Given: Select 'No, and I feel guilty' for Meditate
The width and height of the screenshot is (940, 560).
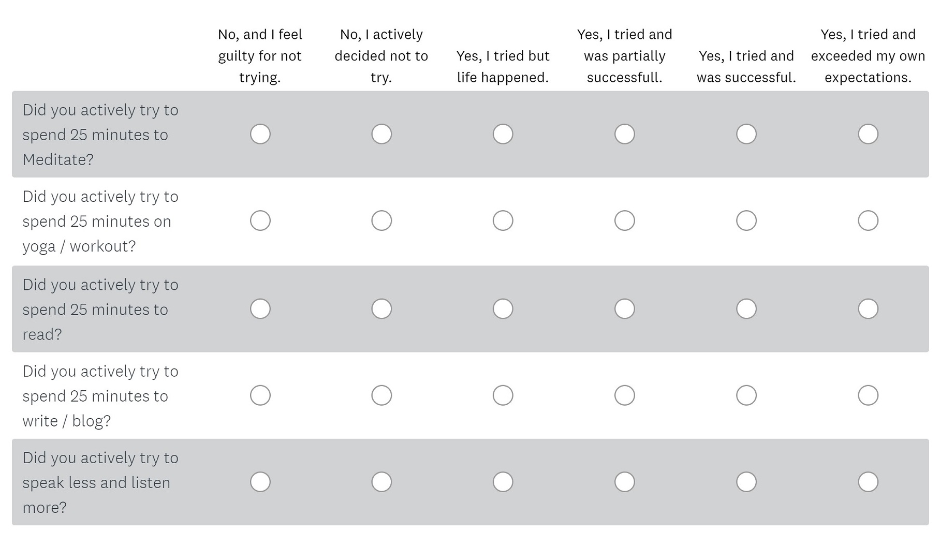Looking at the screenshot, I should point(260,134).
